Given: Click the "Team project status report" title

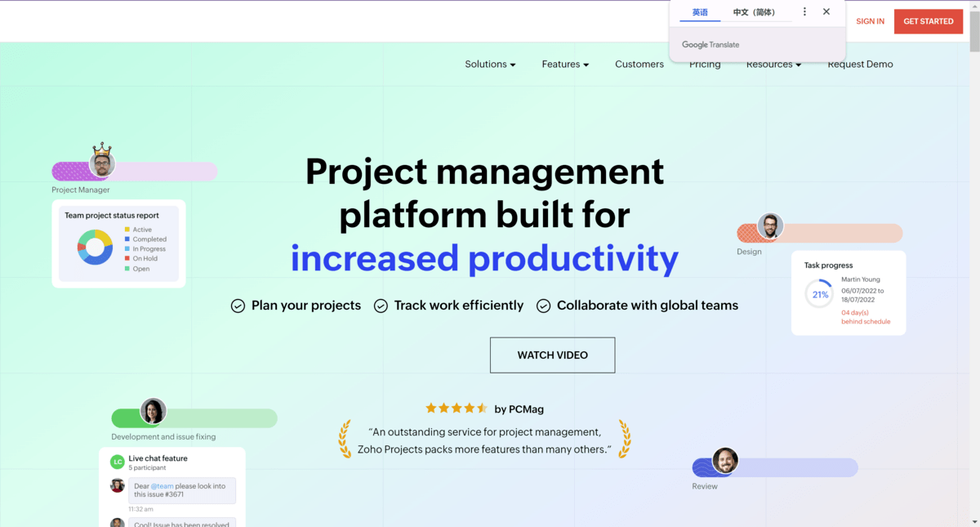Looking at the screenshot, I should tap(112, 216).
